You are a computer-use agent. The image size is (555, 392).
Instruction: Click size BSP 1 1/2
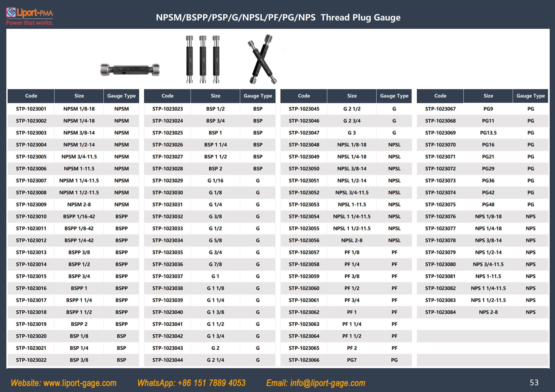[x=215, y=157]
